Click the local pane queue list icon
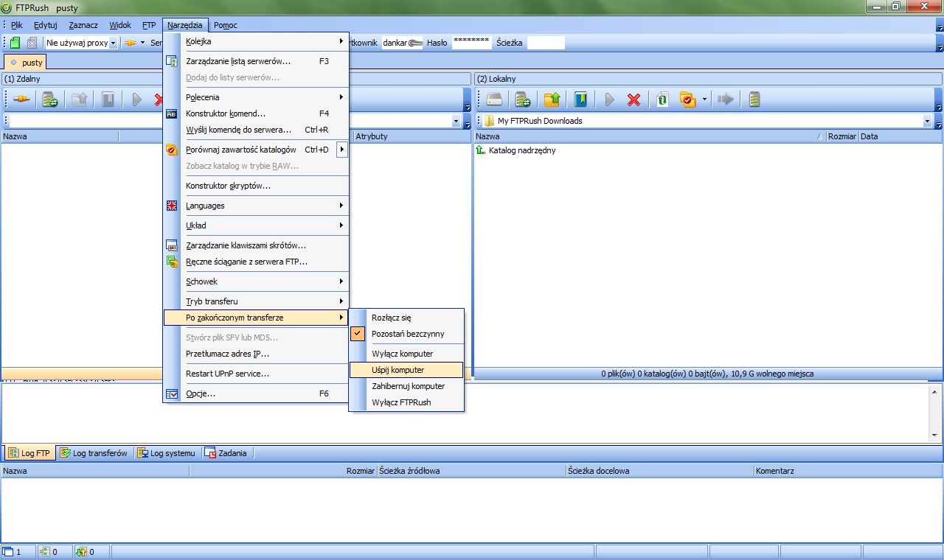Viewport: 944px width, 560px height. tap(754, 99)
